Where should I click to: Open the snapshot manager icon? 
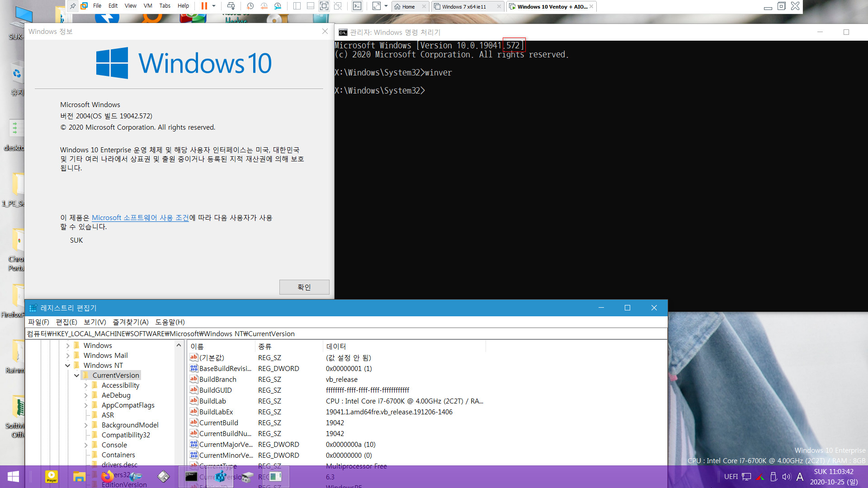(278, 6)
